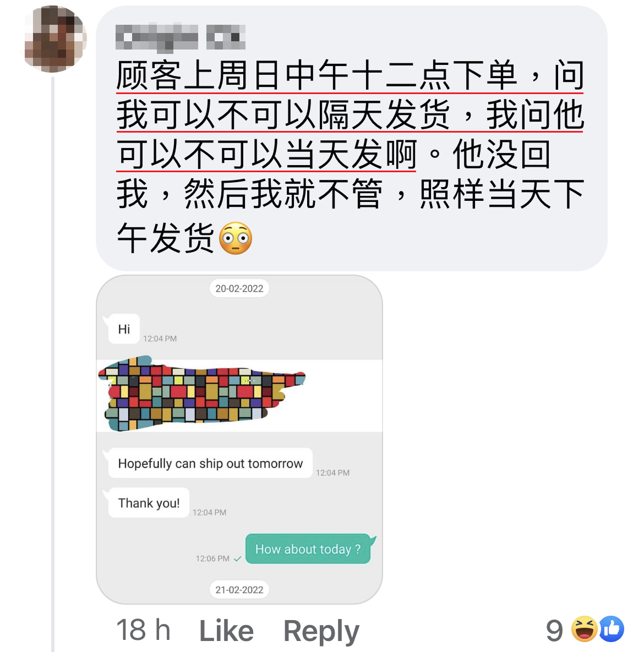Image resolution: width=644 pixels, height=652 pixels.
Task: Click the flushed face emoji in comment
Action: click(236, 238)
